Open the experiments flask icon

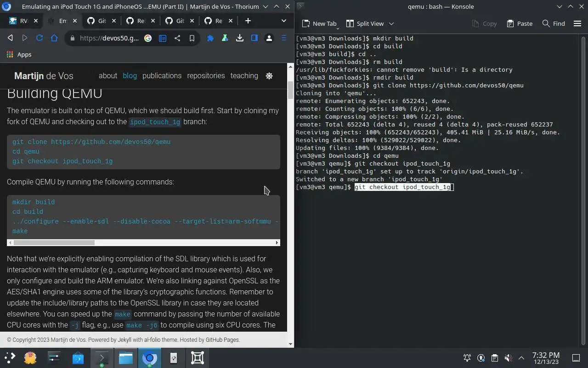[225, 38]
